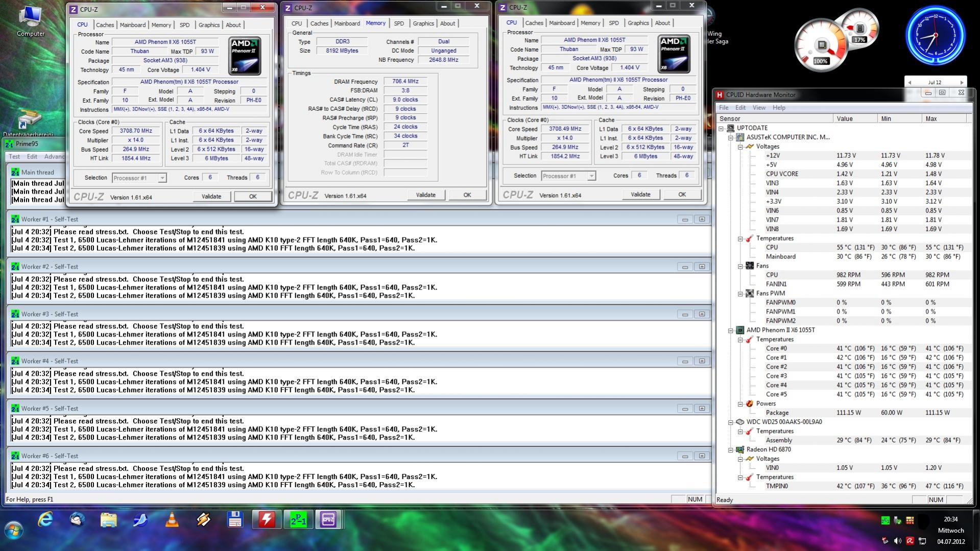
Task: Open Processor #1 selection dropdown in leftmost CPU-Z
Action: tap(139, 178)
